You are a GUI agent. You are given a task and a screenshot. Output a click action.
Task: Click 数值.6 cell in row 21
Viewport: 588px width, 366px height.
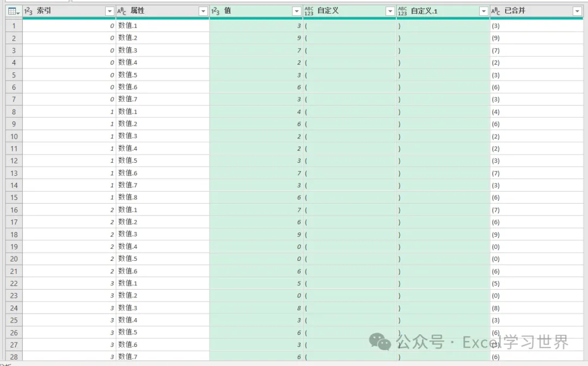[162, 271]
